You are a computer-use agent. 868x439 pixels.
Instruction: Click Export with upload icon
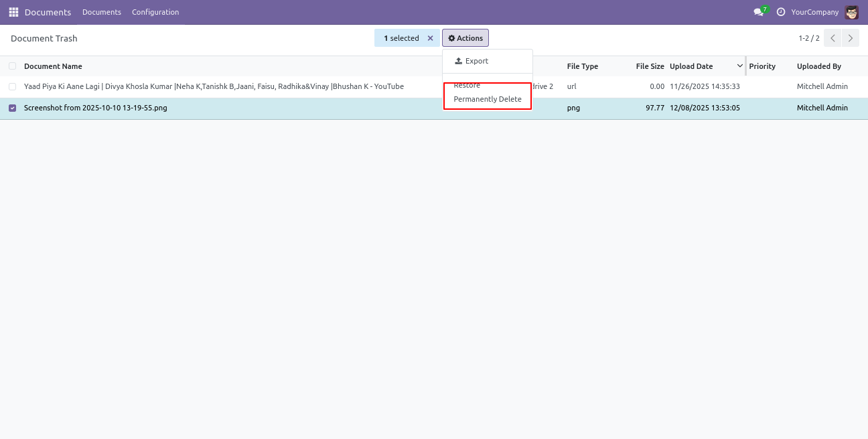[472, 61]
